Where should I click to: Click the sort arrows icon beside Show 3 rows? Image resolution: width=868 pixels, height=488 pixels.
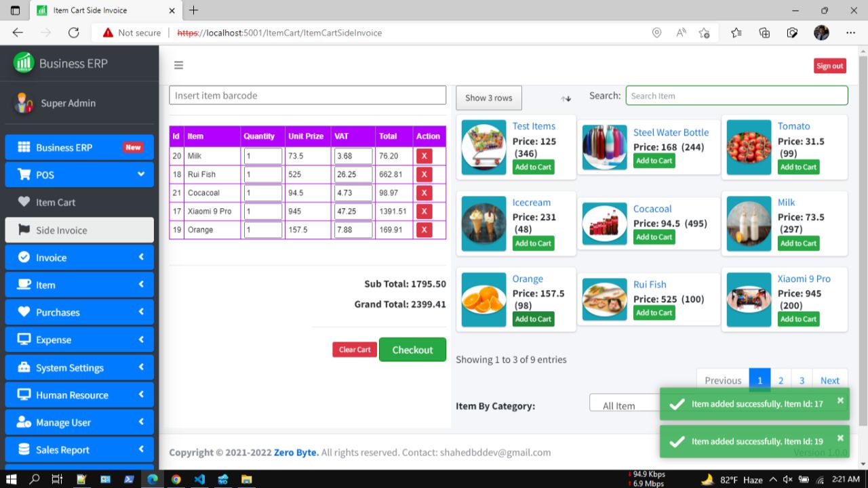[x=566, y=98]
